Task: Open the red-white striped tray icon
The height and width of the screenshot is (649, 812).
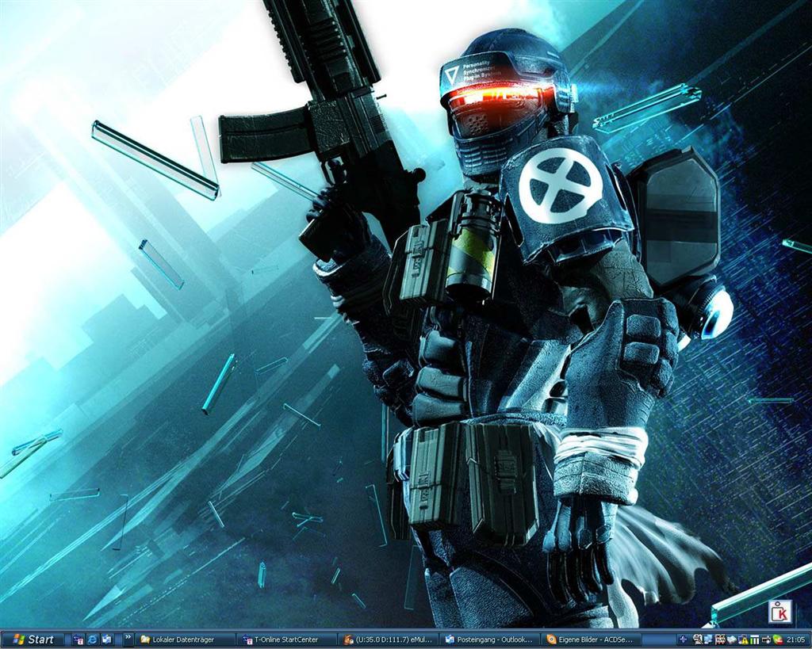Action: (720, 639)
